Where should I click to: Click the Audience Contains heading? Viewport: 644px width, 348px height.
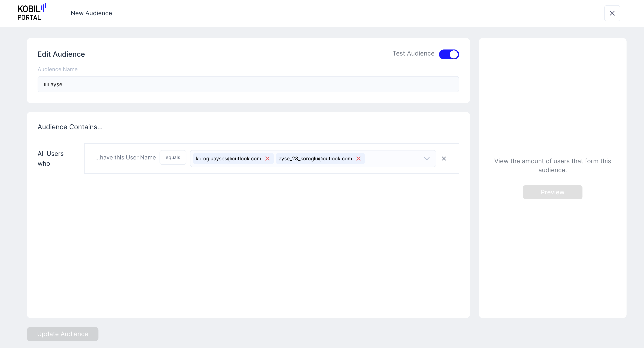[x=70, y=127]
